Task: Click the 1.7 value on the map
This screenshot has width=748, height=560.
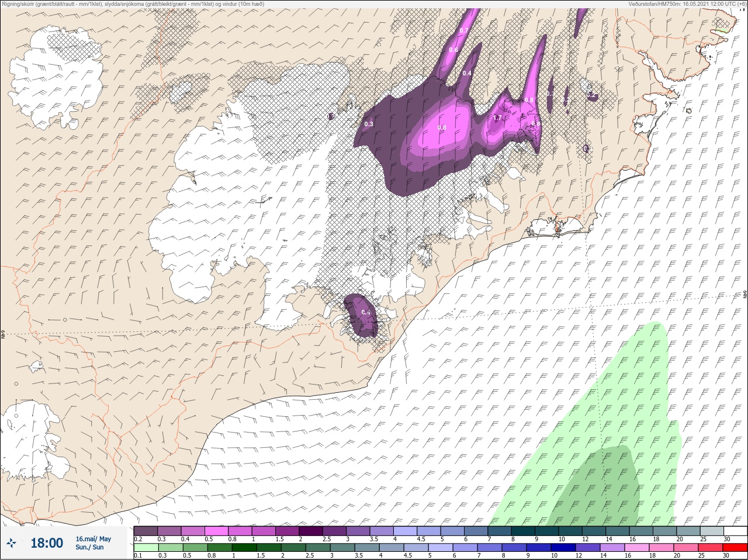Action: [x=497, y=117]
